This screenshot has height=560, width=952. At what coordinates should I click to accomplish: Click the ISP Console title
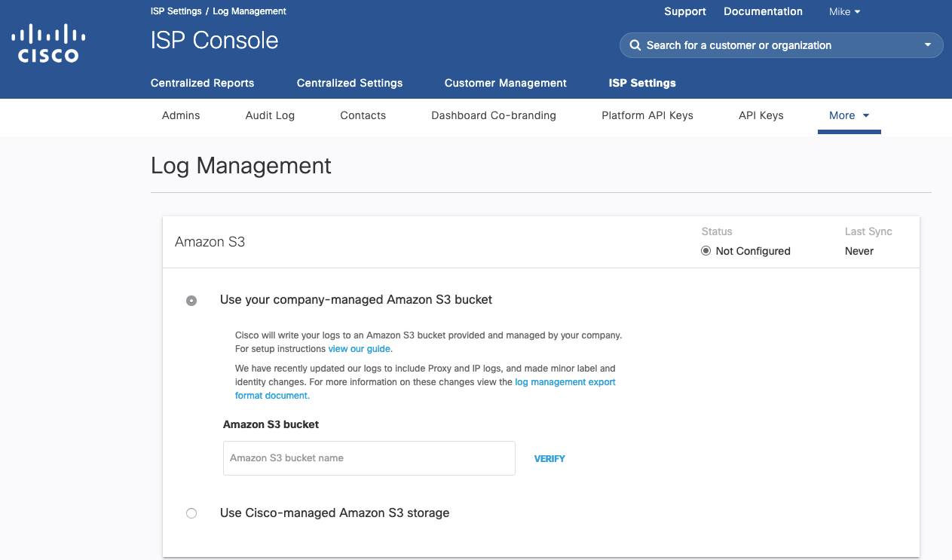(215, 40)
